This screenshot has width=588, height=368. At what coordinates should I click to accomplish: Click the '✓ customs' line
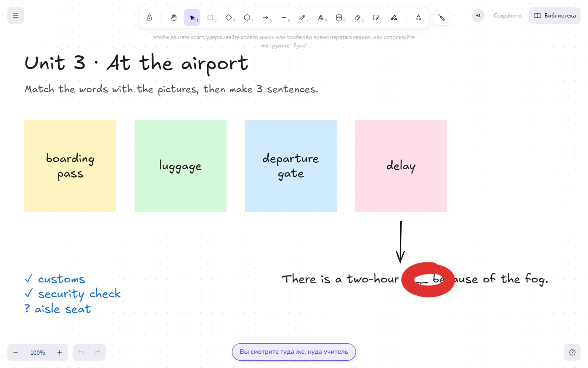pyautogui.click(x=55, y=279)
